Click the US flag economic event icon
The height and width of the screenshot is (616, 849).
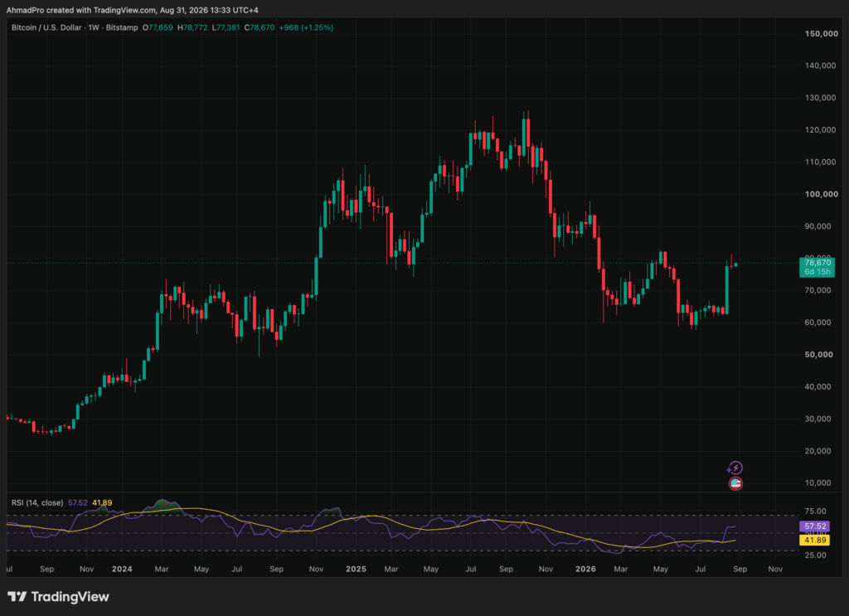tap(735, 483)
